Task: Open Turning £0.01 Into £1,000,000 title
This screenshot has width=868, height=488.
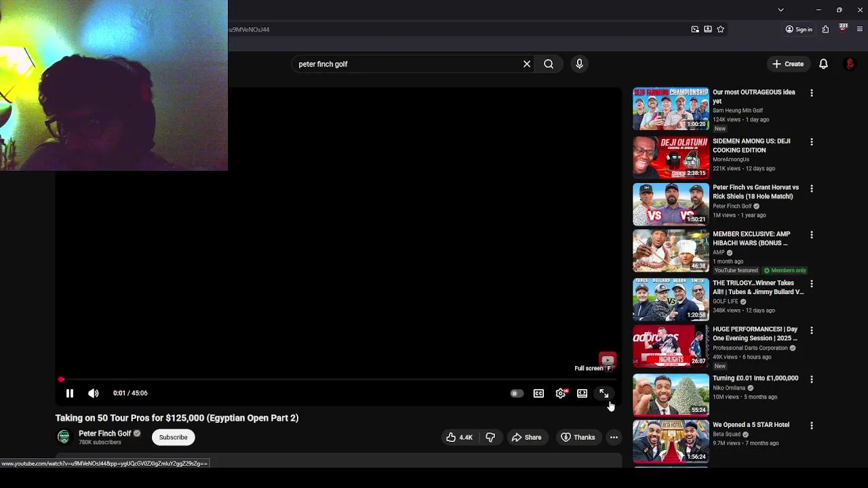Action: (755, 378)
